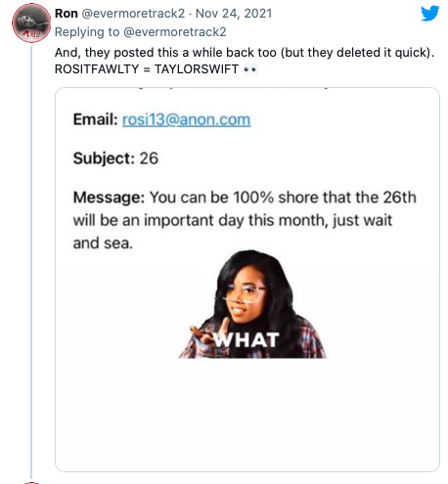Click the bold Message: label
448x484 pixels.
coord(109,198)
